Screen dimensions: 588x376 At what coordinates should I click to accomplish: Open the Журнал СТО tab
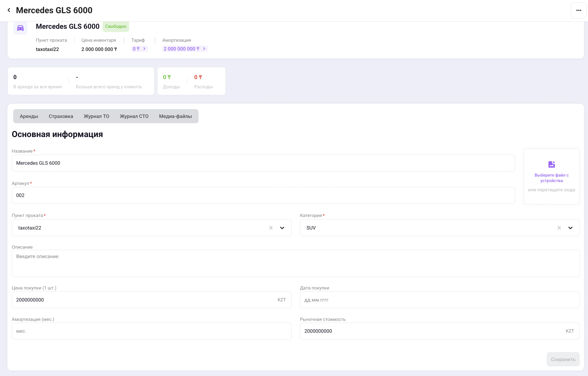click(x=134, y=116)
